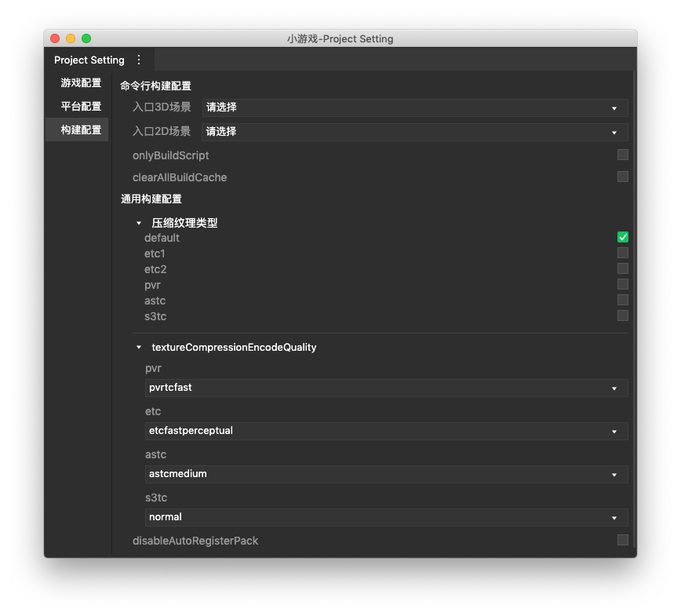Open the 入口3D场景 dropdown

pyautogui.click(x=415, y=108)
